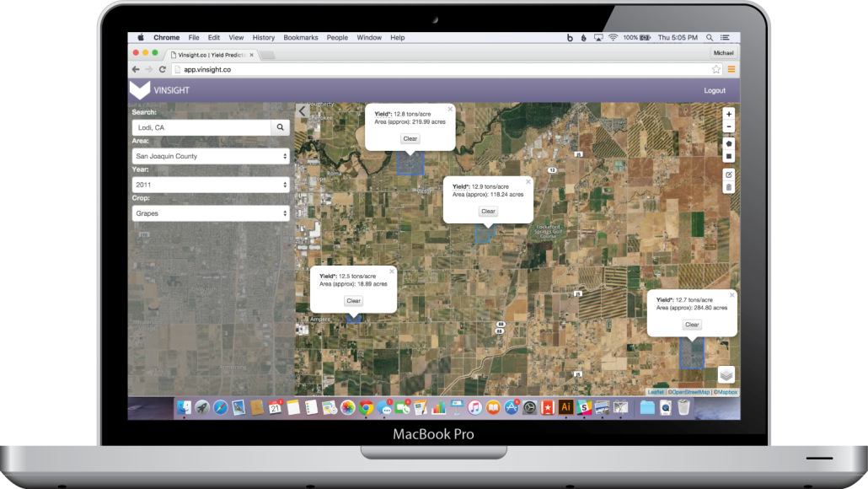Image resolution: width=868 pixels, height=489 pixels.
Task: Bookmark this page with the star icon
Action: pos(716,69)
